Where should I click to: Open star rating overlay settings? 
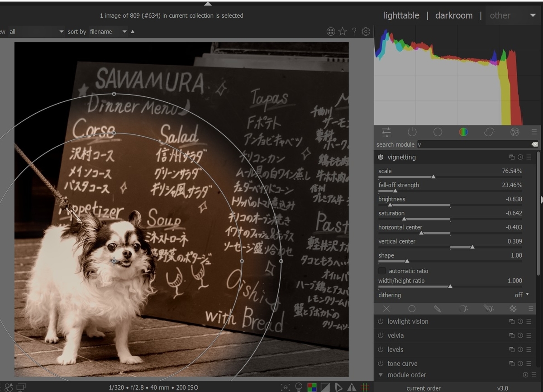tap(343, 31)
